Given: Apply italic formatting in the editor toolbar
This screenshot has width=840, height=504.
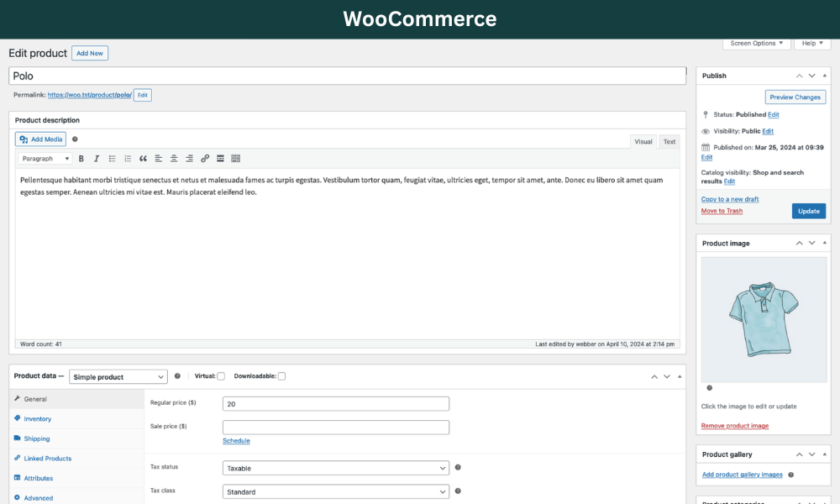Looking at the screenshot, I should click(x=97, y=159).
